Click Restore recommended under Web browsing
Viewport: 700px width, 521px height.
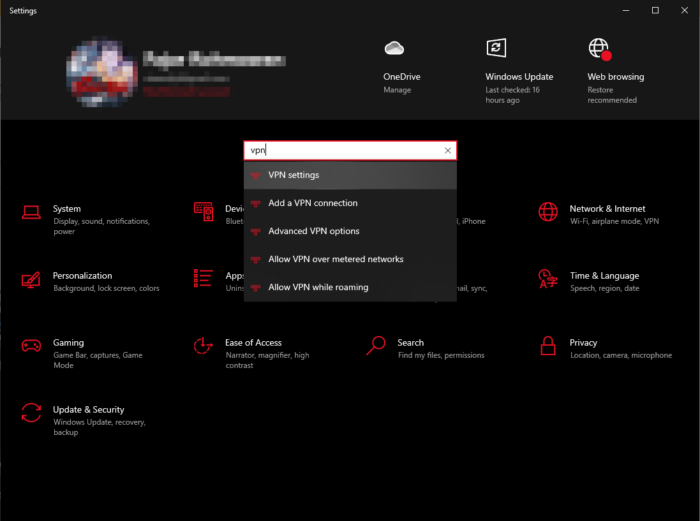pos(612,95)
